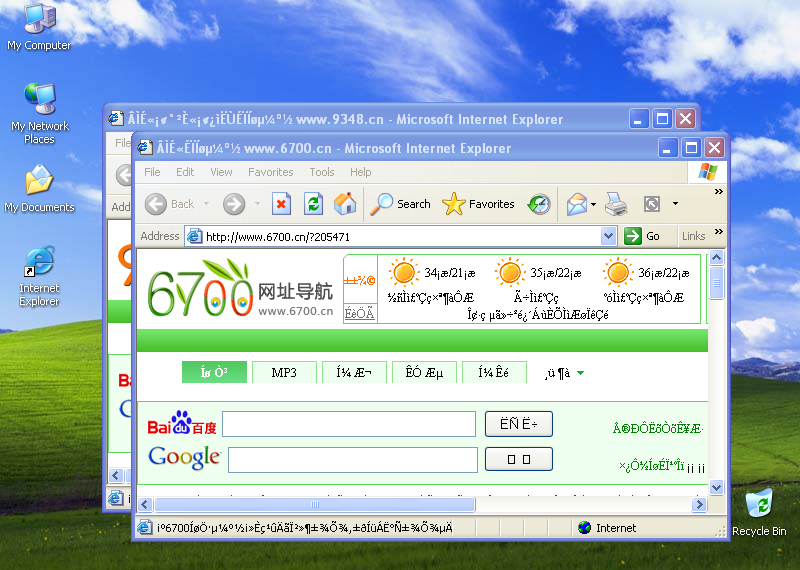Screen dimensions: 800x570
Task: Open dropdown arrow after the fullscreen icon
Action: pyautogui.click(x=675, y=204)
